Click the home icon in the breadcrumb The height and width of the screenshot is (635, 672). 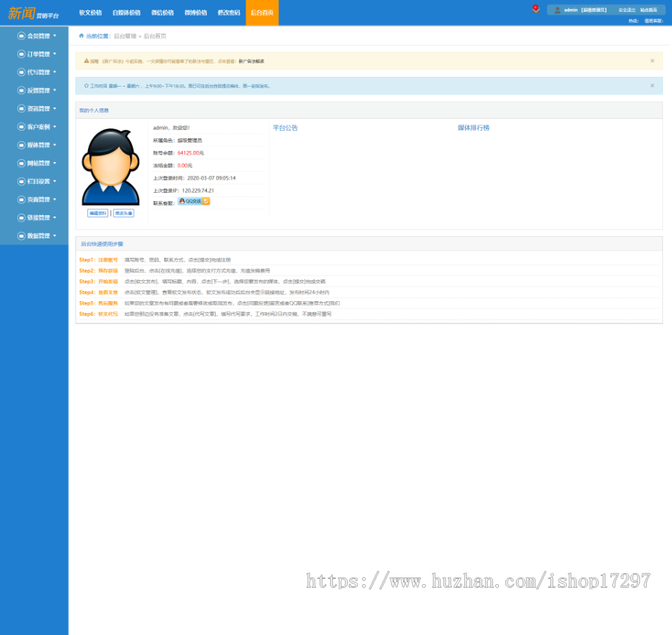[81, 36]
